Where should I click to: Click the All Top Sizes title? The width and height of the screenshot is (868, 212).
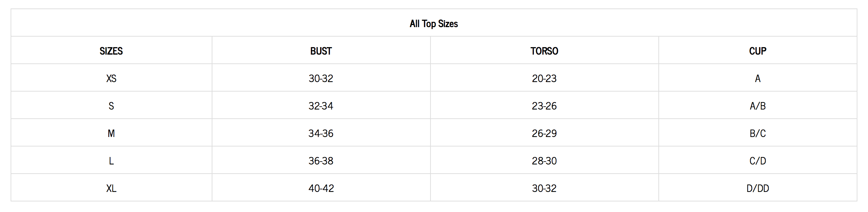[434, 24]
